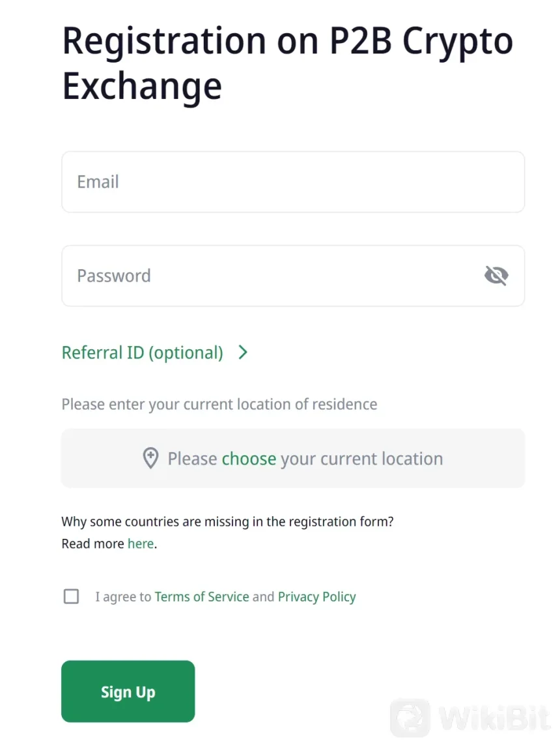Click the green 'choose' word in location field
Image resolution: width=560 pixels, height=750 pixels.
249,459
